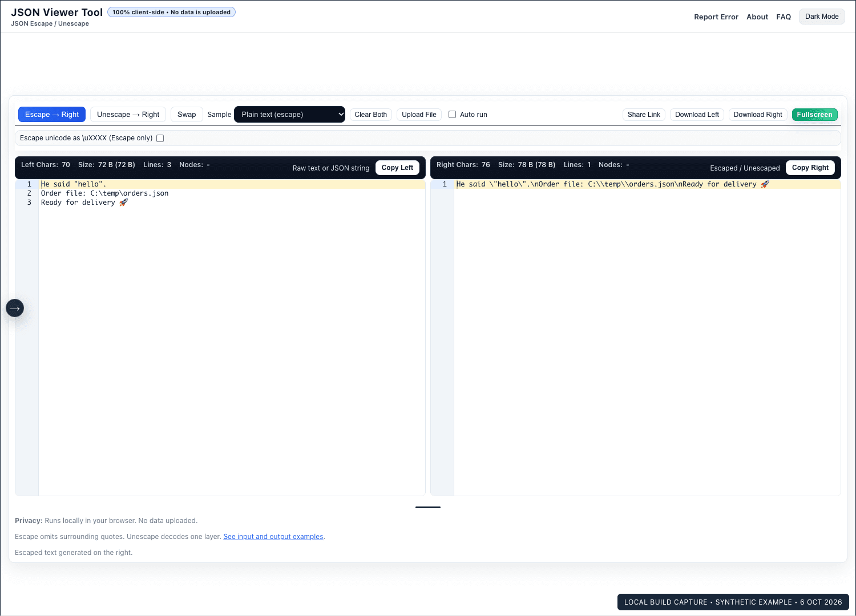
Task: Run Unescape → Right
Action: pos(128,115)
